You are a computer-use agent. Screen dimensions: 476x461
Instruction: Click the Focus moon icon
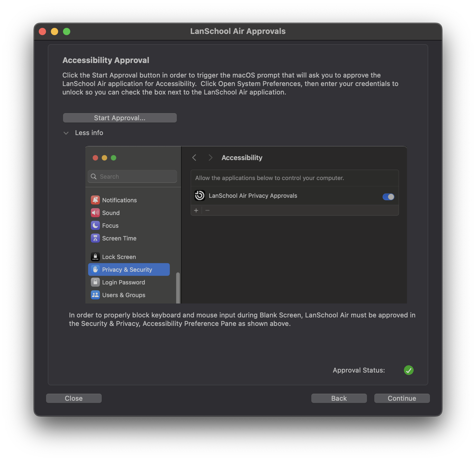point(95,225)
